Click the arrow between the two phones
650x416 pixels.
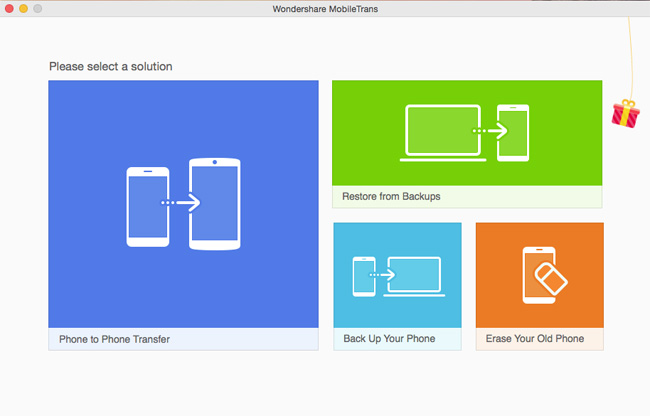point(181,203)
